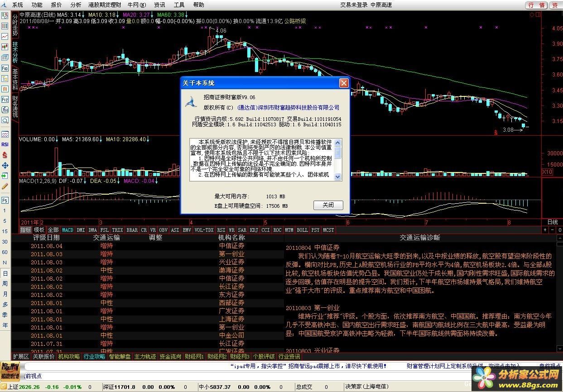Viewport: 563px width, 392px height.
Task: Click 关闭 button in about dialog
Action: 328,205
